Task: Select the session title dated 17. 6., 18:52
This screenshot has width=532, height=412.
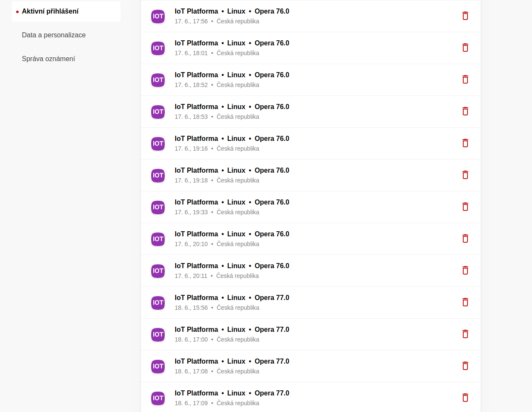Action: click(x=232, y=75)
